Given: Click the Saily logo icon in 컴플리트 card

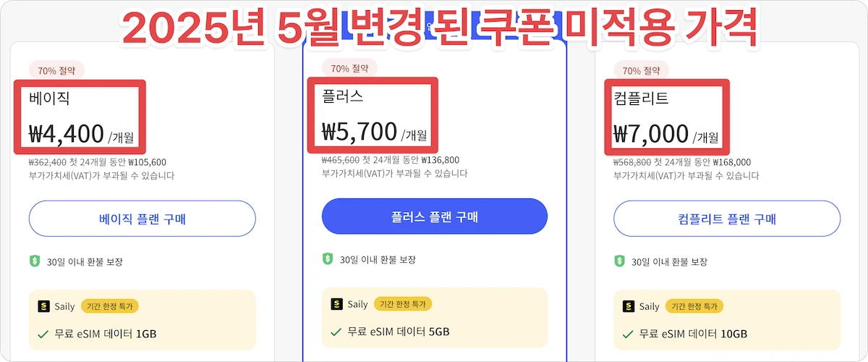Looking at the screenshot, I should (629, 306).
